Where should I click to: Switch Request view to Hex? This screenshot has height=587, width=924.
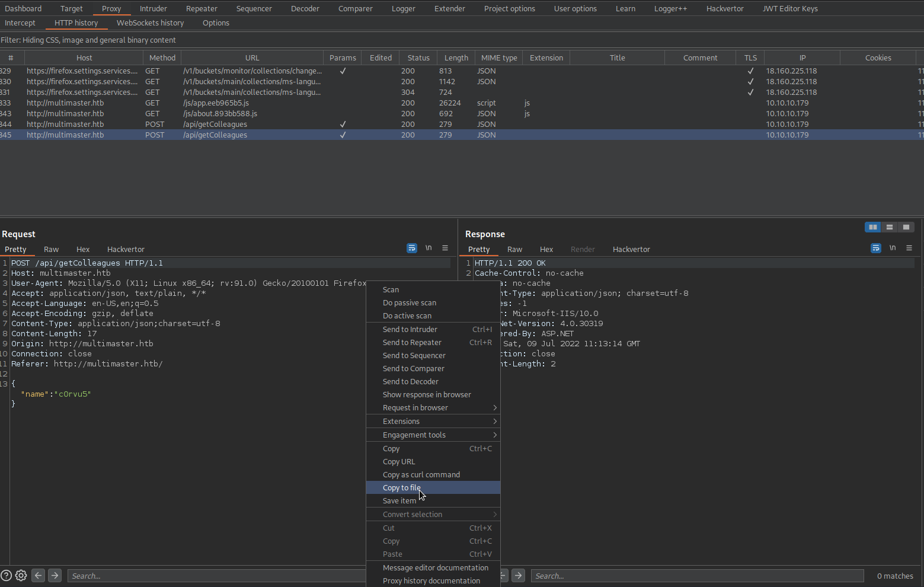click(83, 249)
